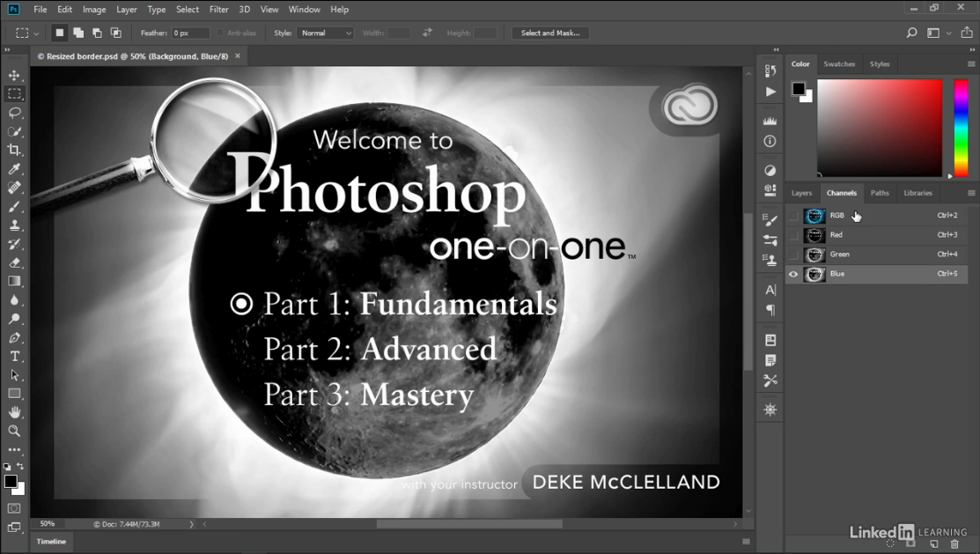Select the Blur tool
980x554 pixels.
(14, 300)
